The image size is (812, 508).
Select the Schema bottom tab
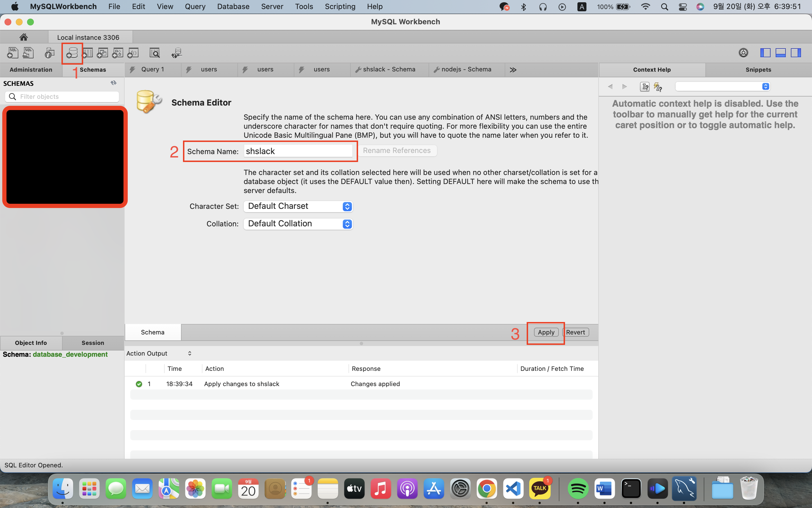(x=153, y=332)
